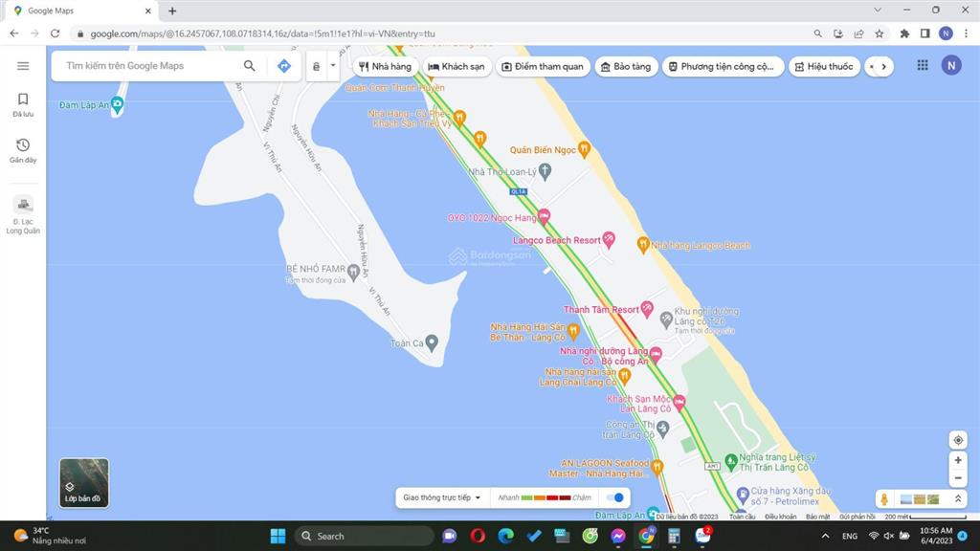The image size is (980, 551).
Task: Show more category chips with the right arrow
Action: pos(883,66)
